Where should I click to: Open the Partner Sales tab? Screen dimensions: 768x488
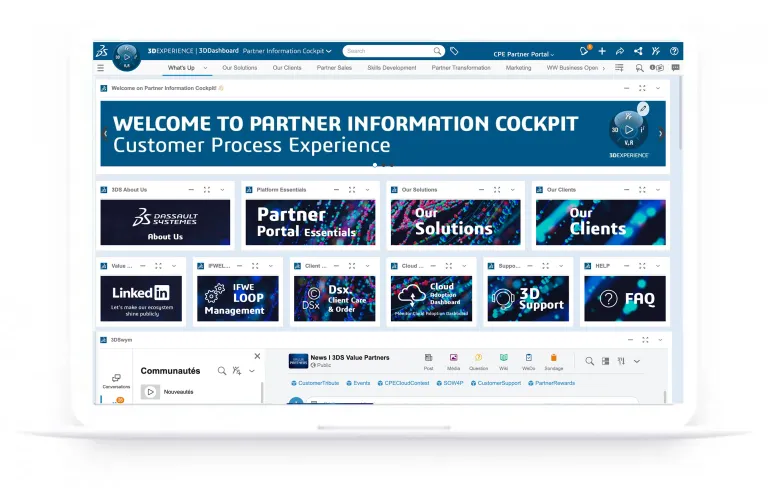pos(334,68)
